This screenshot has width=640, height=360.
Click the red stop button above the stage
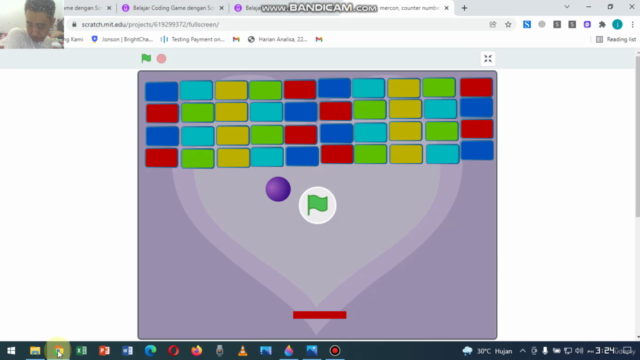point(162,59)
